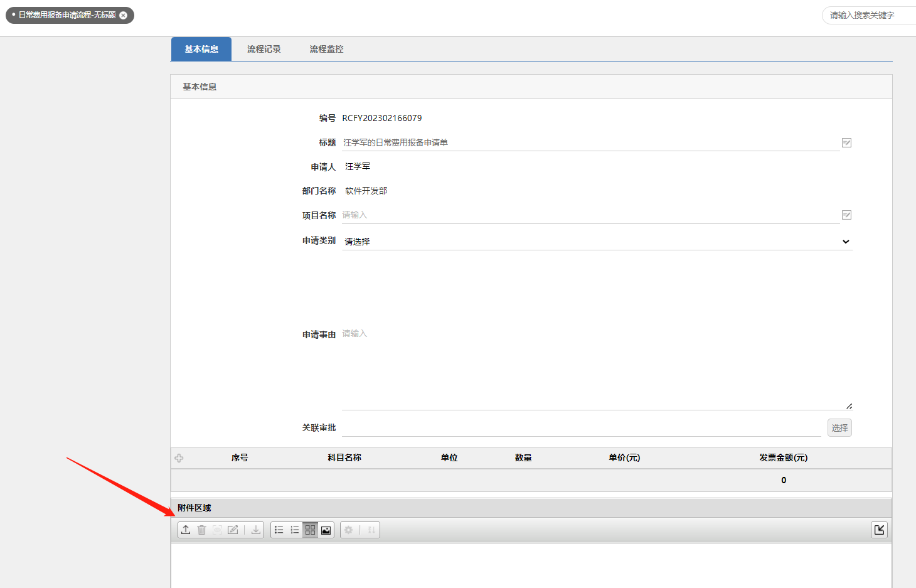Click the edit attachment pencil icon

coord(233,530)
